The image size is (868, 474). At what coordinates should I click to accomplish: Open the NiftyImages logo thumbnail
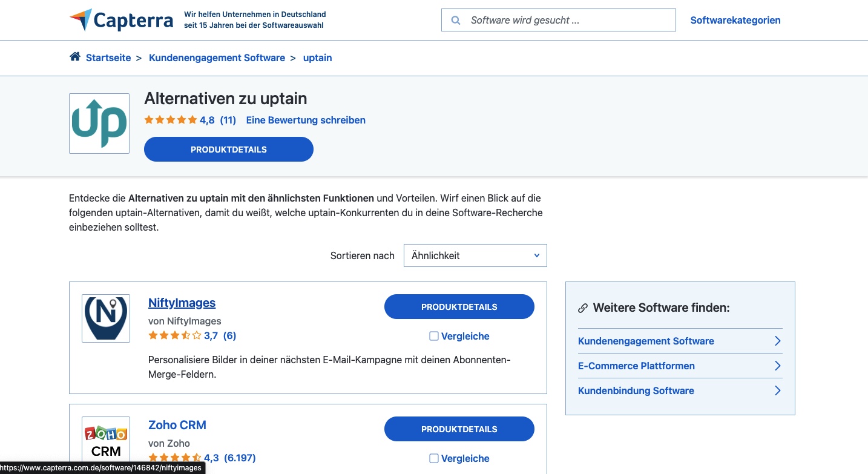106,318
